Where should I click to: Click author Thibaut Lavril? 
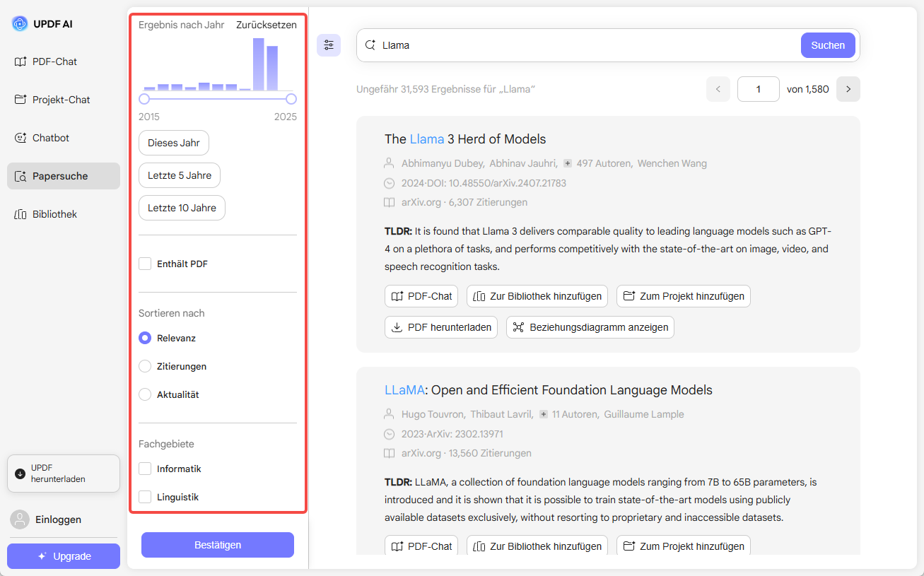coord(502,414)
